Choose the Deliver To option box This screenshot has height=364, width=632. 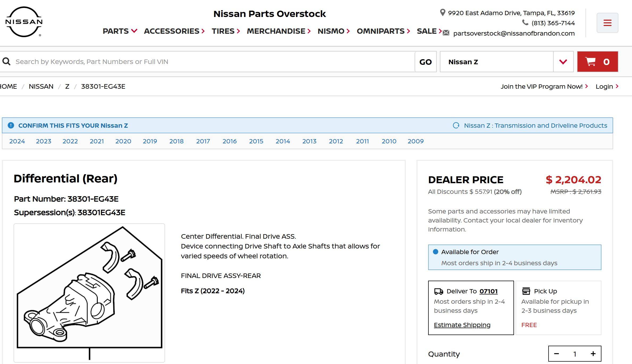click(x=471, y=308)
